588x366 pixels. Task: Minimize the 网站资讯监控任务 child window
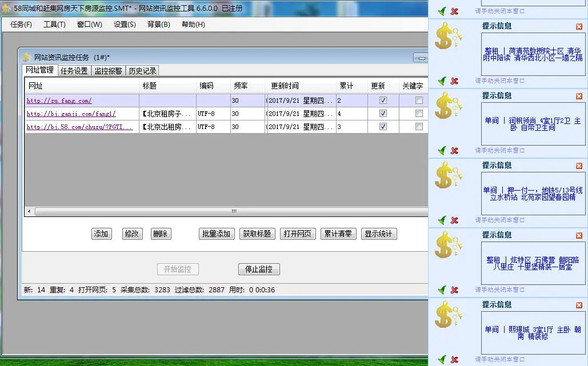point(422,58)
